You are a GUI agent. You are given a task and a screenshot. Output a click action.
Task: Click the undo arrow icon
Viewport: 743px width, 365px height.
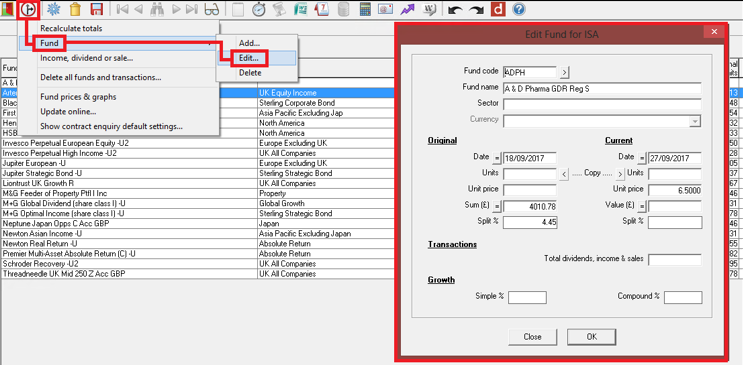[455, 9]
